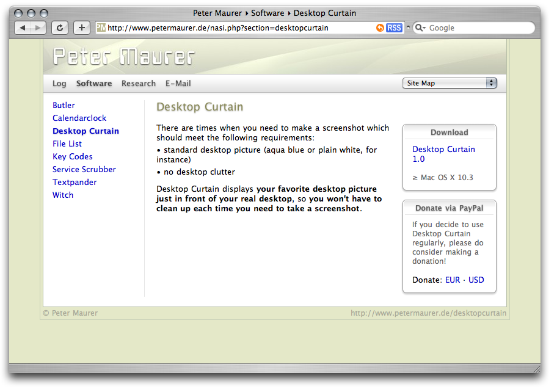Screen dimensions: 557x392
Task: Open the Log tab in navigation
Action: pyautogui.click(x=59, y=84)
